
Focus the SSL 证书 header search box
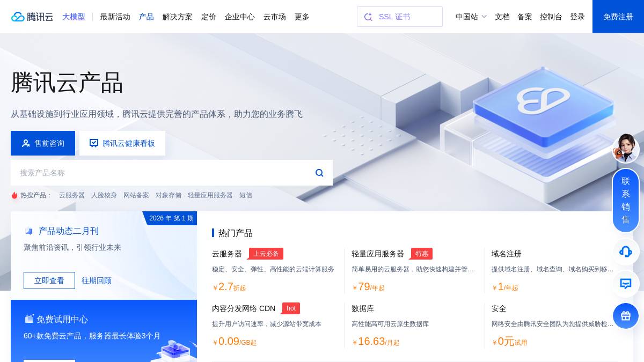pyautogui.click(x=400, y=17)
